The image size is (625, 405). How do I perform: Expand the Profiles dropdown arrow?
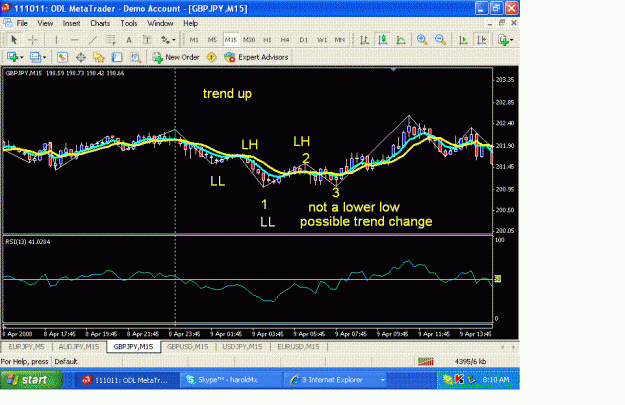coord(44,57)
